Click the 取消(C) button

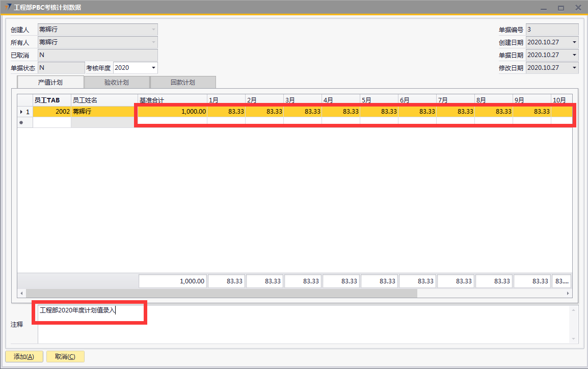65,357
